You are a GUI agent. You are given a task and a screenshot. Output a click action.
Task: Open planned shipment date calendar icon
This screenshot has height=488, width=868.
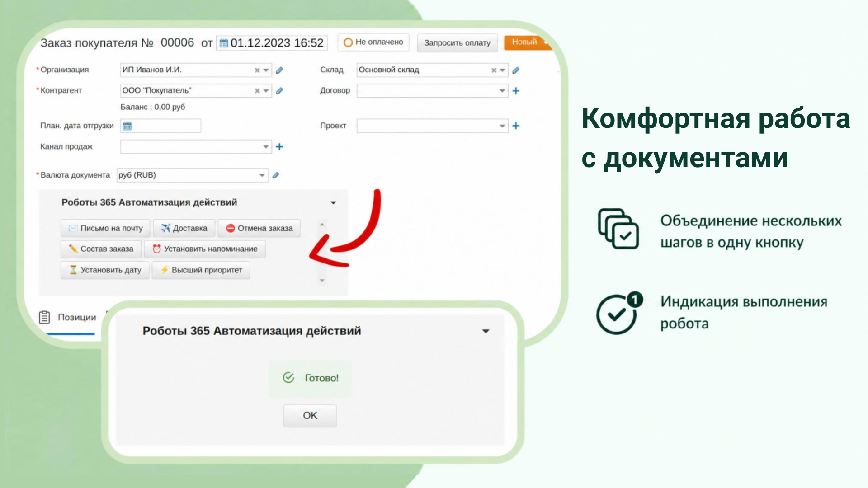tap(127, 126)
